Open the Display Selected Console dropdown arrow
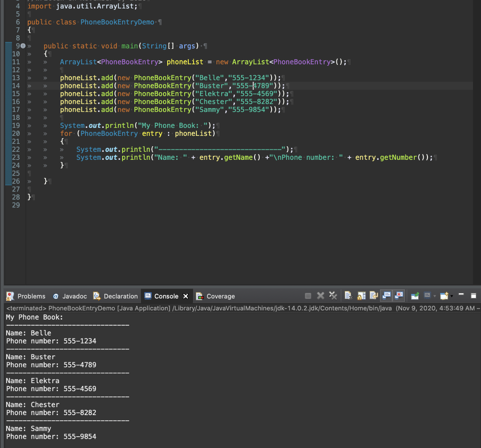The height and width of the screenshot is (448, 481). pos(434,296)
